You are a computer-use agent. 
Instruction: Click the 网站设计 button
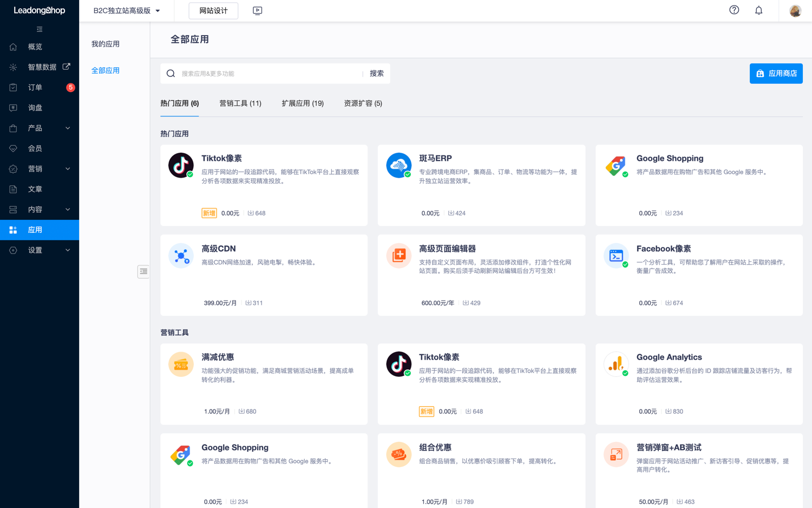click(213, 10)
